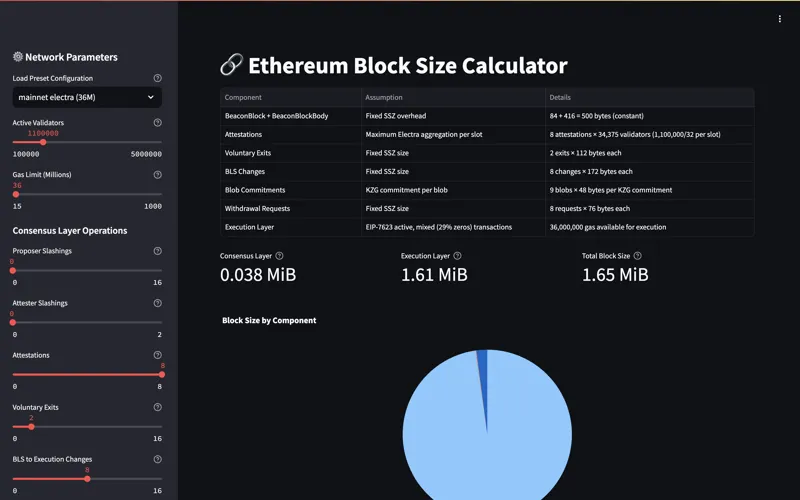Click '2 exits × 112 bytes each' cell
Image resolution: width=800 pixels, height=500 pixels.
point(649,153)
